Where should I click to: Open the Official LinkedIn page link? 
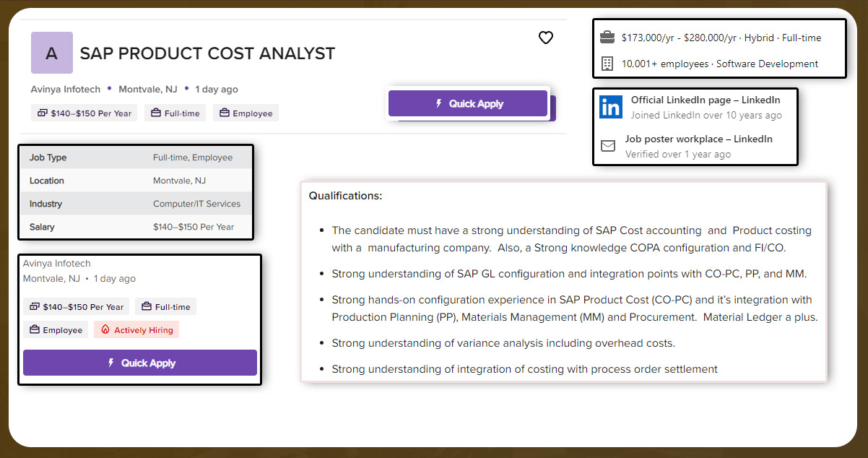click(706, 100)
